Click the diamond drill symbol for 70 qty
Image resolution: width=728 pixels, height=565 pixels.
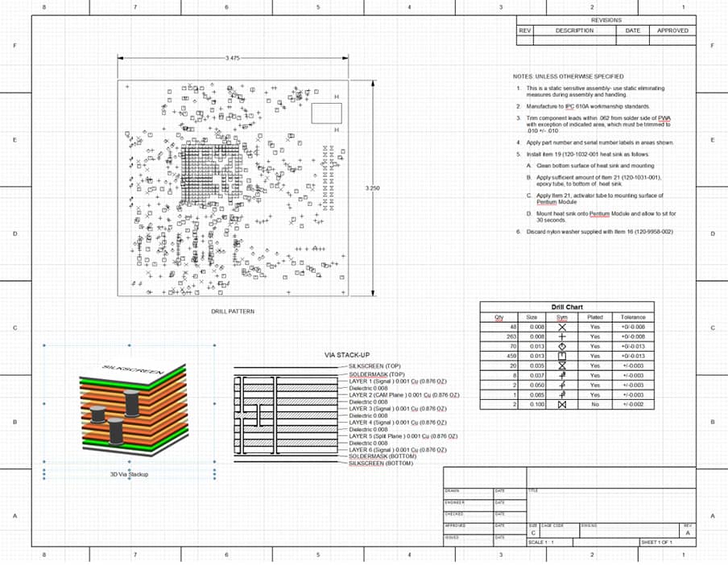coord(562,346)
